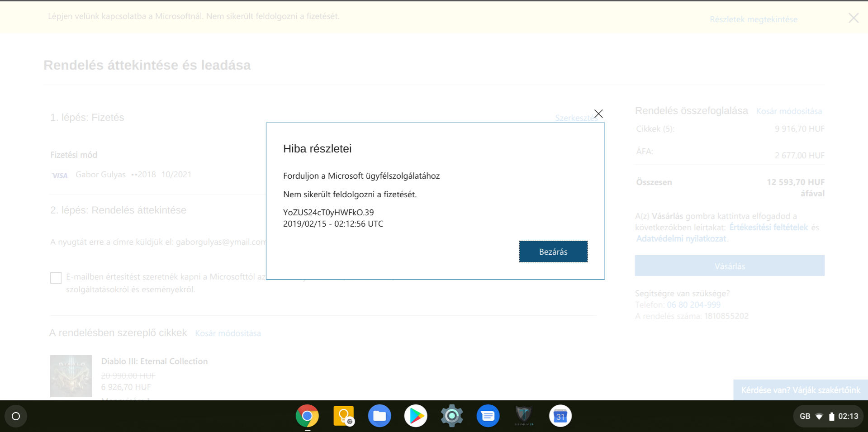This screenshot has width=868, height=432.
Task: Open the Chrome OS launcher button
Action: click(x=16, y=416)
